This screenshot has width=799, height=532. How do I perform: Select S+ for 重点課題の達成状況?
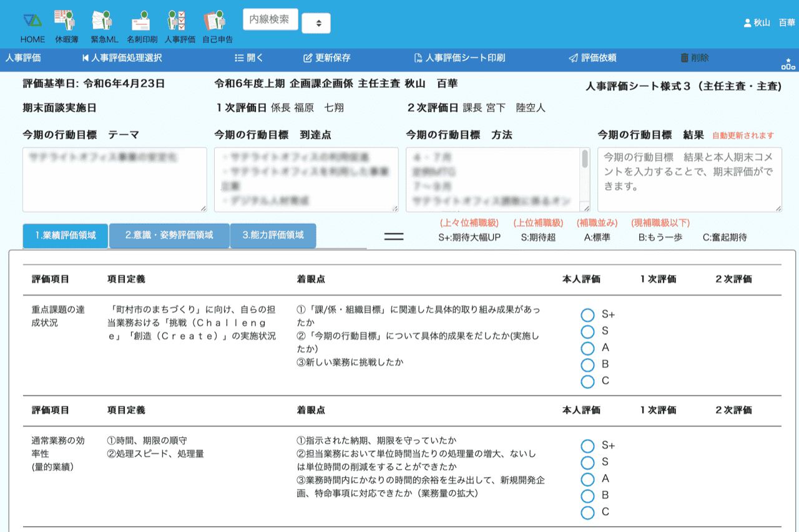[587, 315]
